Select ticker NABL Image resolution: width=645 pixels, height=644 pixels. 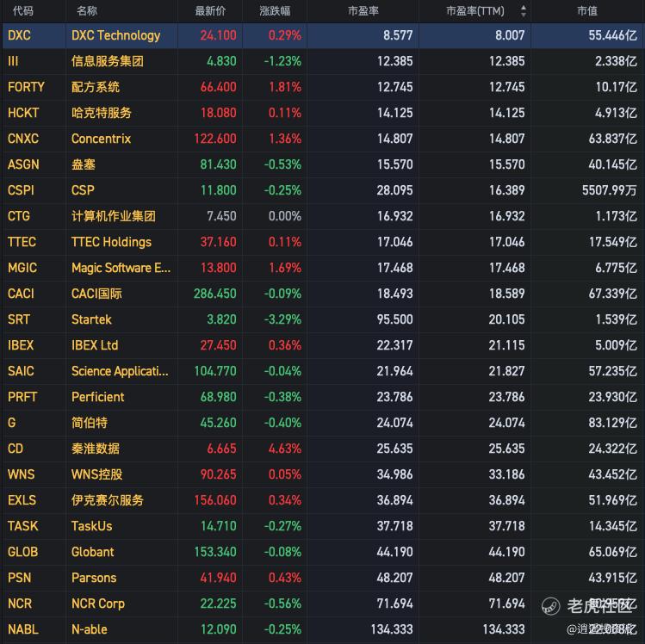23,629
